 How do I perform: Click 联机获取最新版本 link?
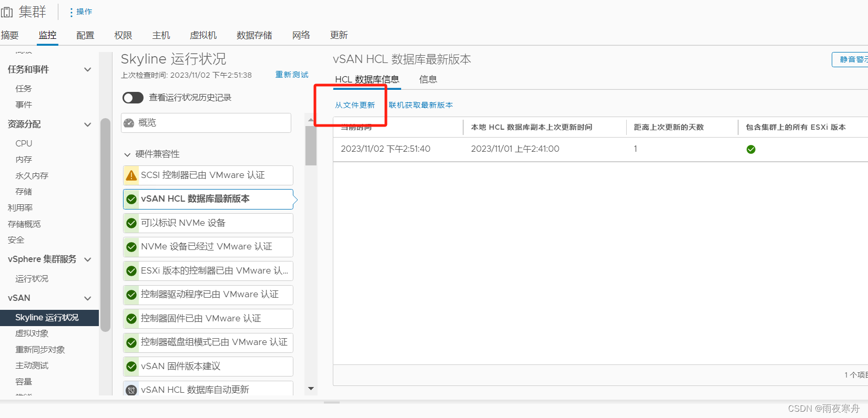pyautogui.click(x=421, y=105)
